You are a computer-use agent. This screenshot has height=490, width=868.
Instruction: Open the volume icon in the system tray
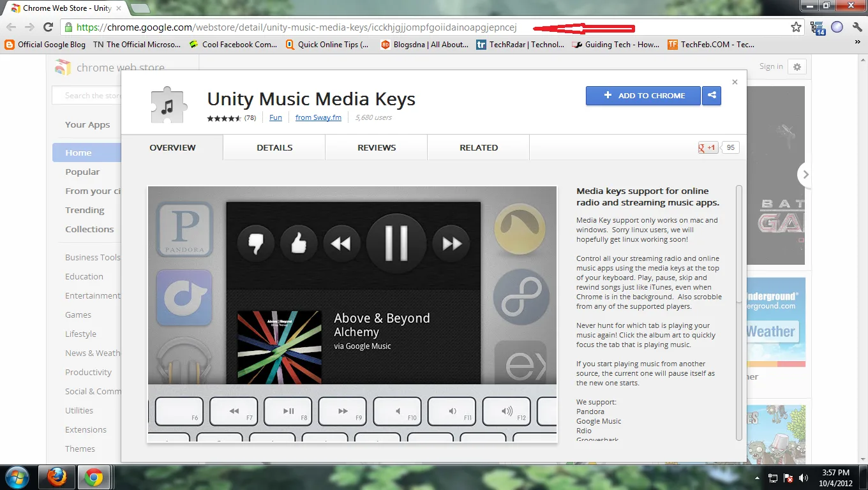(804, 477)
